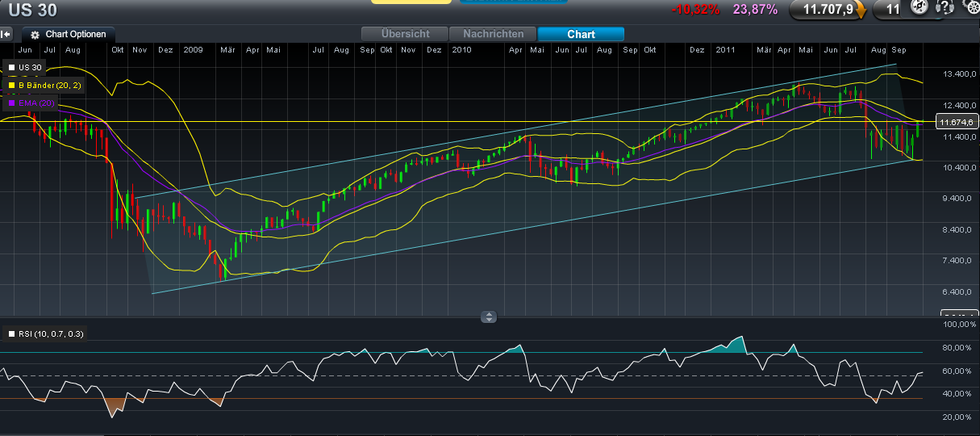Click the 6.400,0 price axis label
This screenshot has width=980, height=436.
960,291
